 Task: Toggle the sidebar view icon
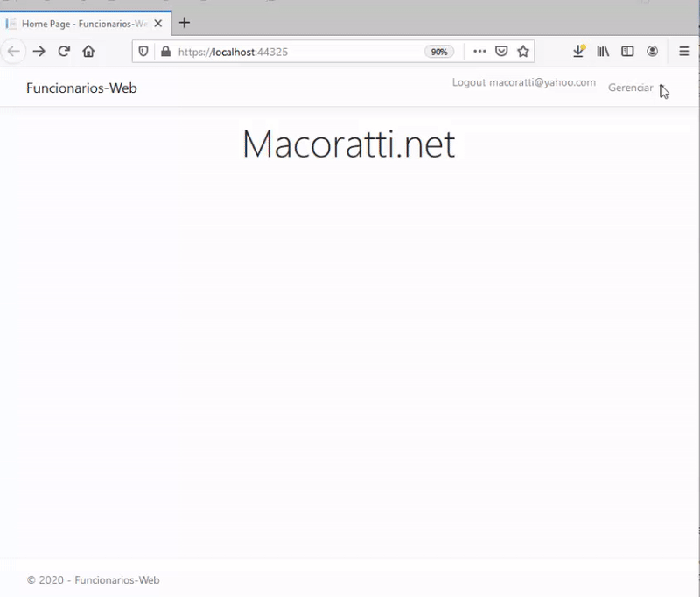[627, 52]
